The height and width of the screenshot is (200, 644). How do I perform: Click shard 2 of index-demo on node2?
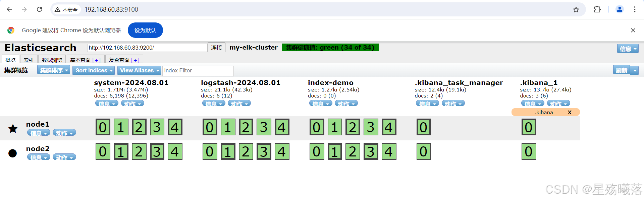[353, 151]
